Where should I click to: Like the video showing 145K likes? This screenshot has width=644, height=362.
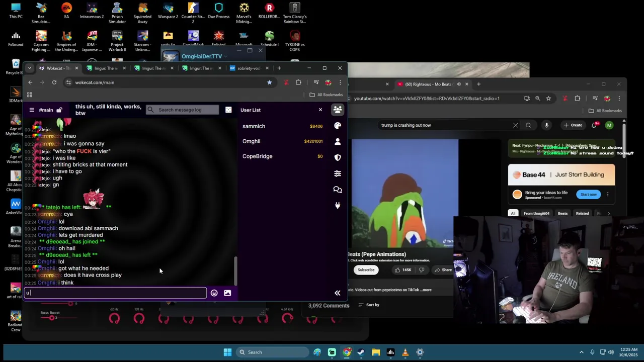coord(404,270)
